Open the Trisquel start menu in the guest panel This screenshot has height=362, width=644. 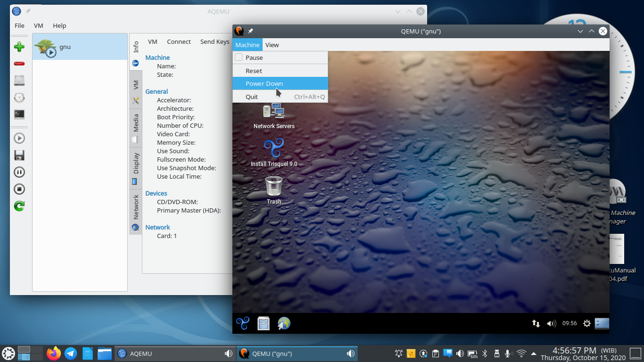(243, 323)
